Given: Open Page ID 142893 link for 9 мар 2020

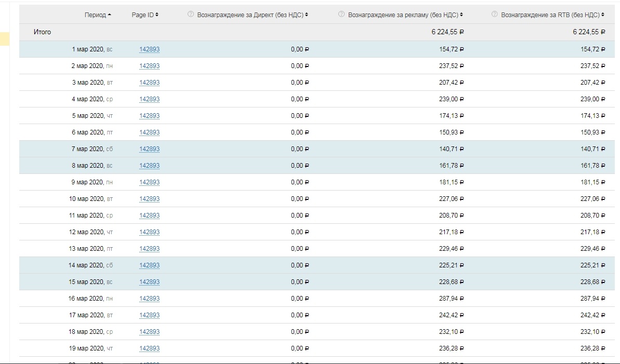Looking at the screenshot, I should [150, 182].
